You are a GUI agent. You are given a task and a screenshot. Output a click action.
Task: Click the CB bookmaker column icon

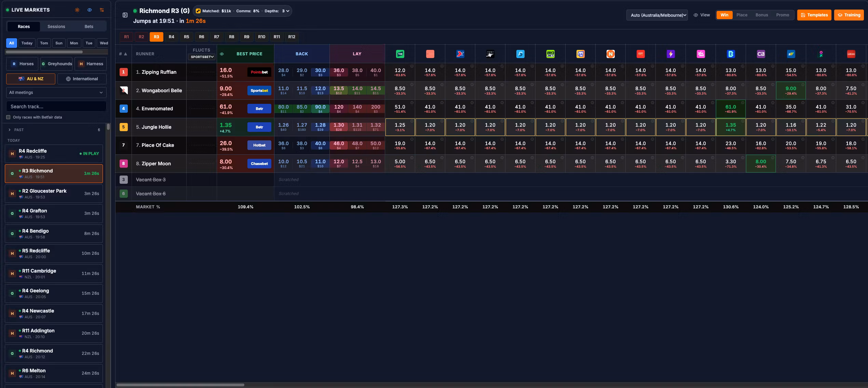point(761,54)
